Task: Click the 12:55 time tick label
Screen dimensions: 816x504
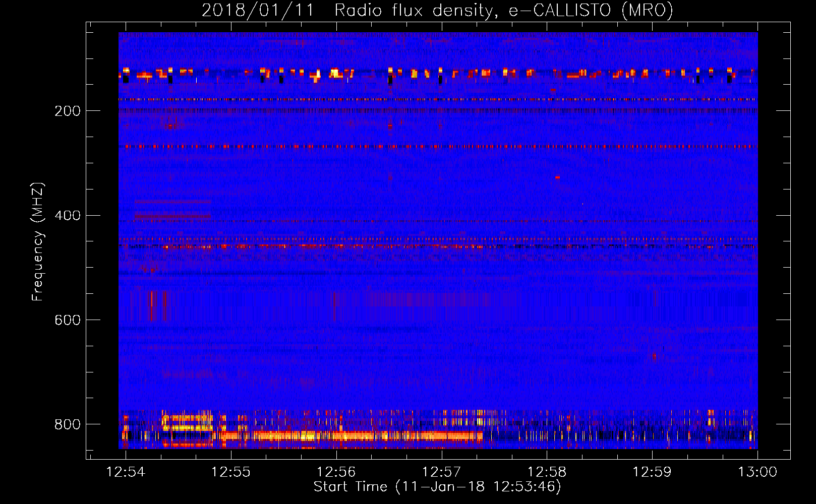Action: tap(230, 472)
